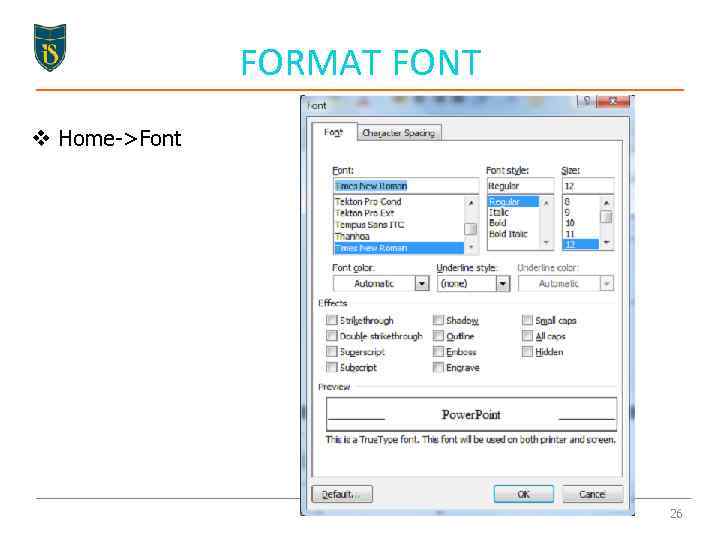Click the Cancel button
The width and height of the screenshot is (720, 540).
(x=592, y=494)
